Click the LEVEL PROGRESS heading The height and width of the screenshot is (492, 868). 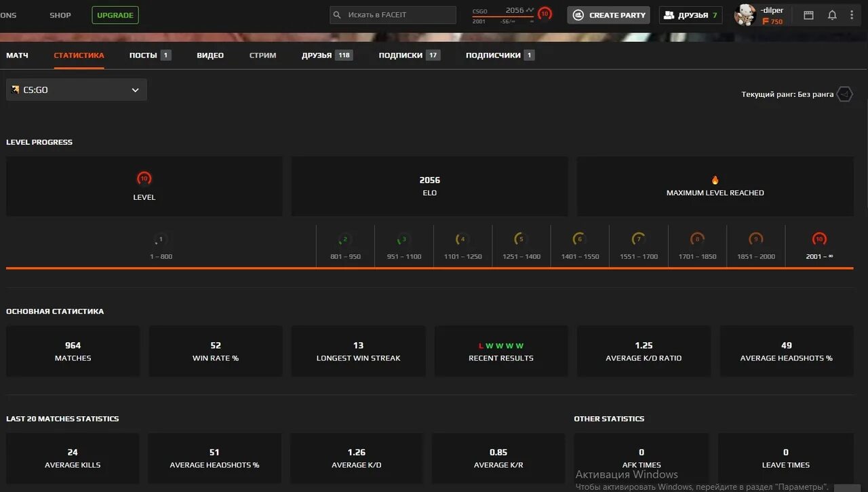point(39,142)
